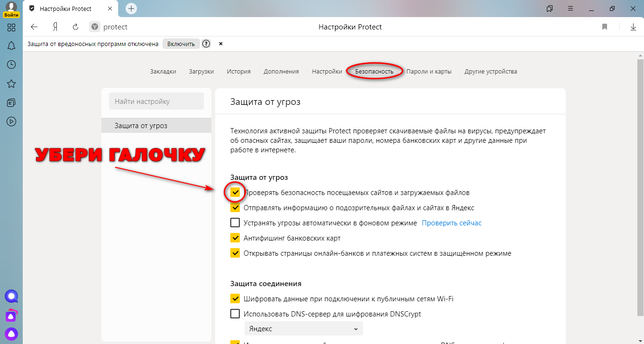Open a new tab with the plus icon
This screenshot has width=644, height=344.
pos(131,9)
